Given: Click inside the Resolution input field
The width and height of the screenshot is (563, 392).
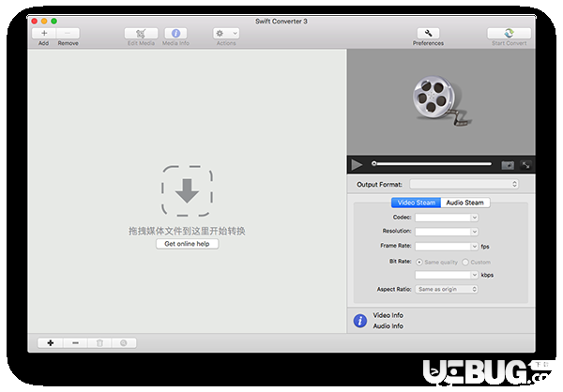Looking at the screenshot, I should click(x=443, y=232).
